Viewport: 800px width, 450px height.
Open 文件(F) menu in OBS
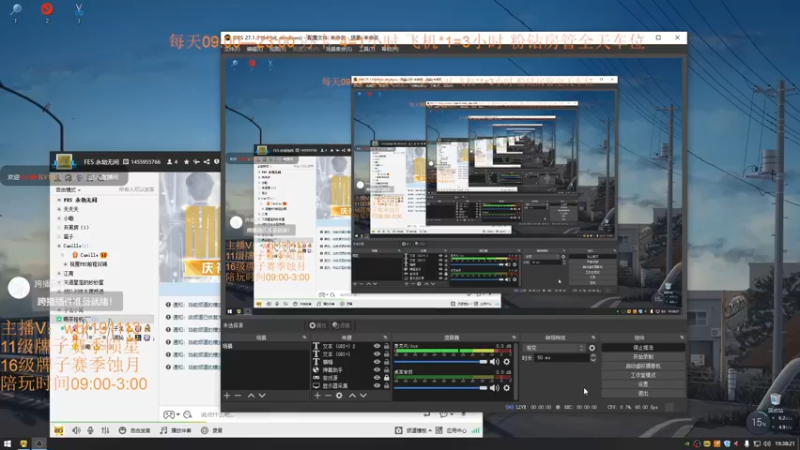(232, 49)
